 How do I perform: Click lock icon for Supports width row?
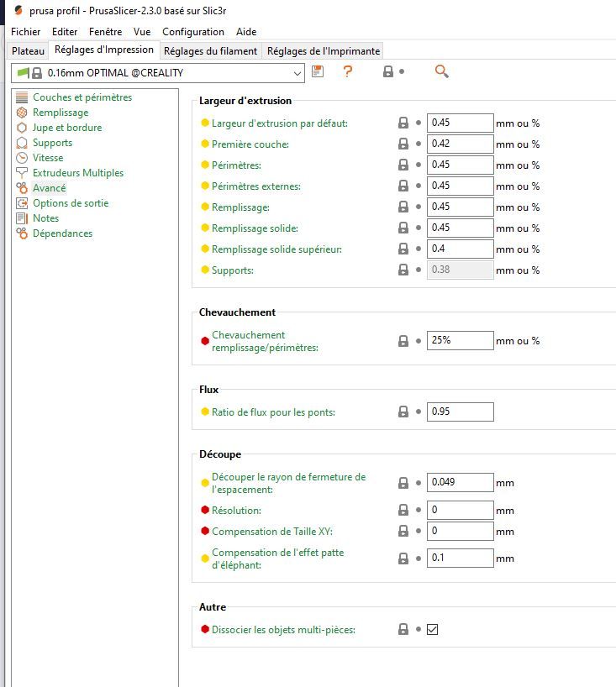coord(403,270)
